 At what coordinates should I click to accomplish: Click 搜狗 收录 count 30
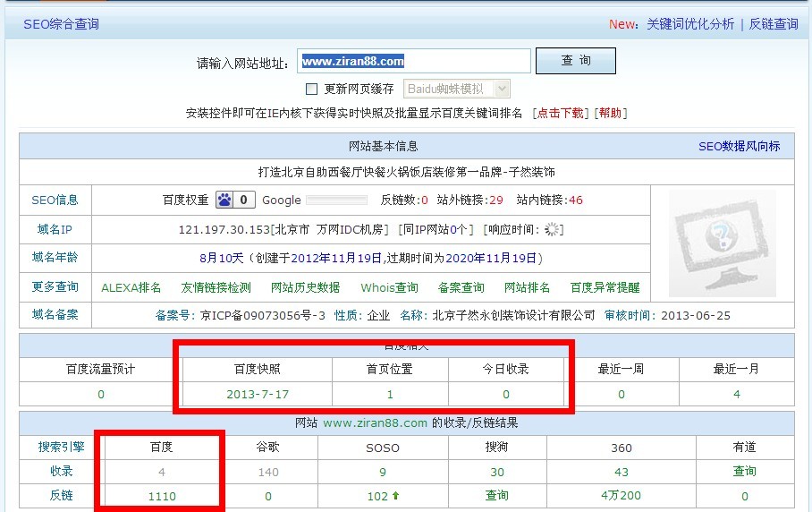(x=497, y=472)
